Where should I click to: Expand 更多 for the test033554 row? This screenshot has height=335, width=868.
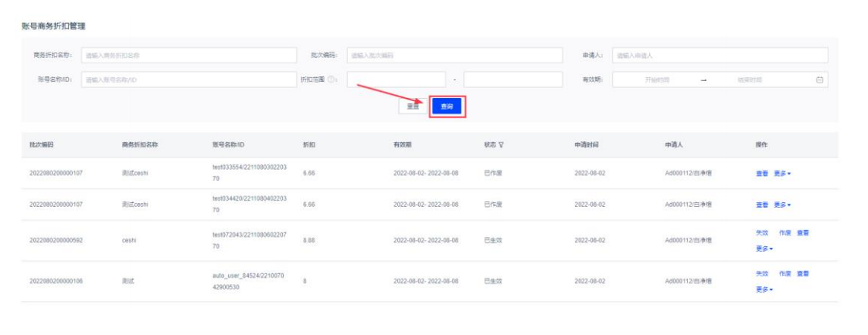[782, 174]
